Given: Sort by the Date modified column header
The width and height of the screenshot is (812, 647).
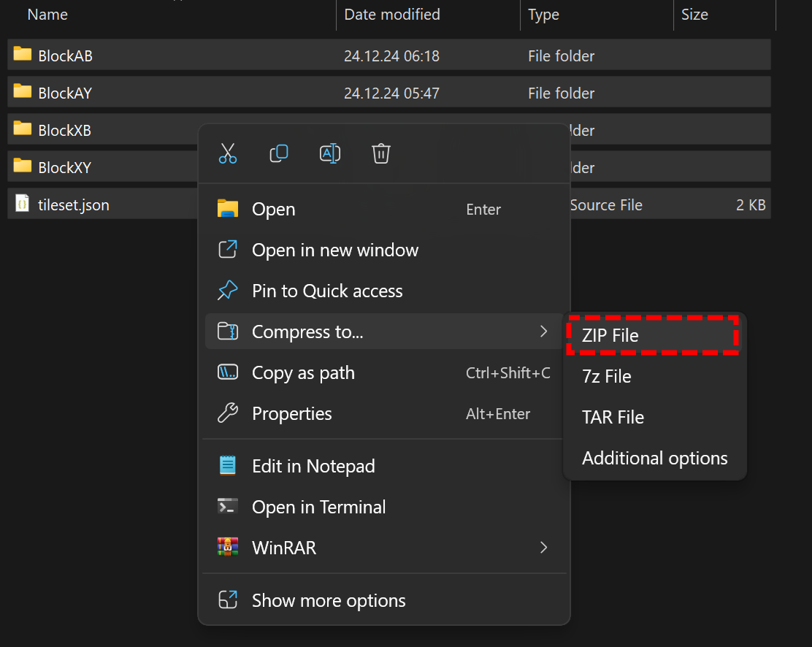Looking at the screenshot, I should click(x=392, y=15).
